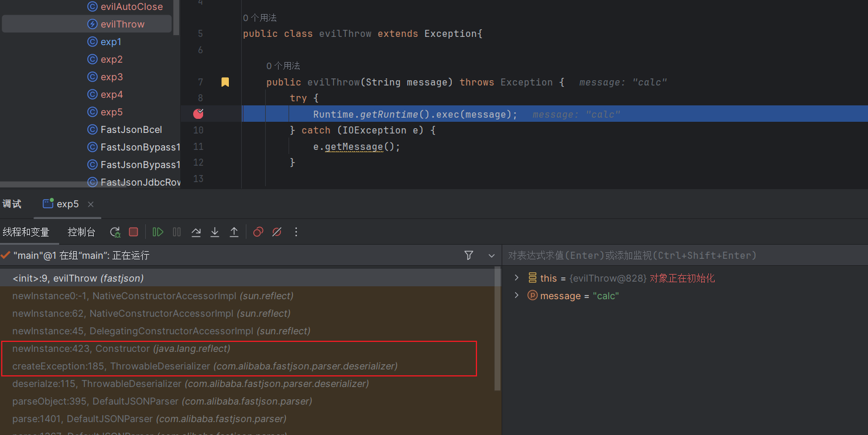
Task: Select the newInstance:423, Constructor frame
Action: coord(248,348)
